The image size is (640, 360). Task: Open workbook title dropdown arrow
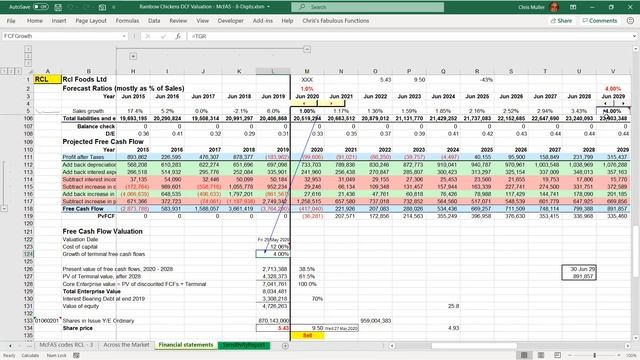click(268, 7)
